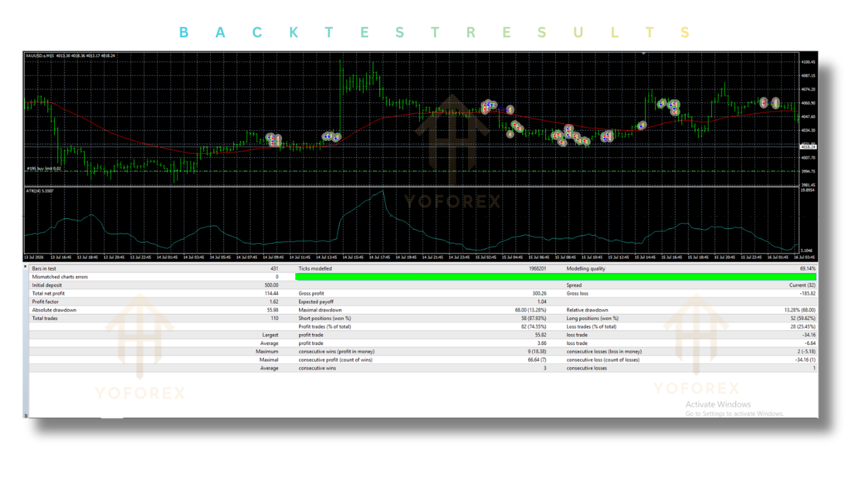Select the initial deposit value 500.00

point(271,285)
